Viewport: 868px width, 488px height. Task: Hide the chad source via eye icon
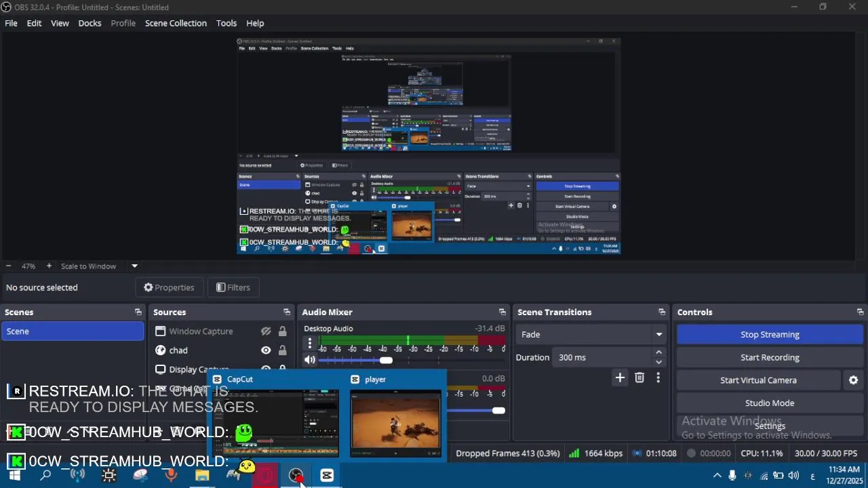point(266,350)
